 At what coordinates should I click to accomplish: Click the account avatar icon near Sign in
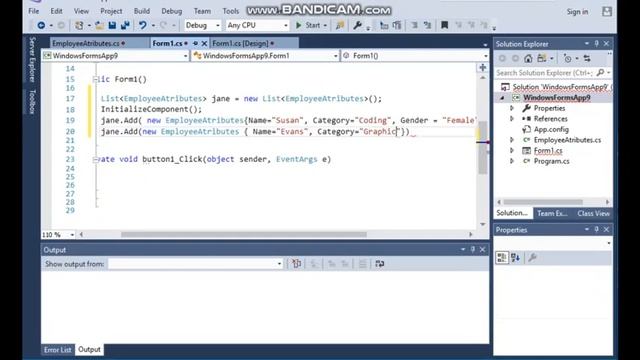click(x=607, y=11)
